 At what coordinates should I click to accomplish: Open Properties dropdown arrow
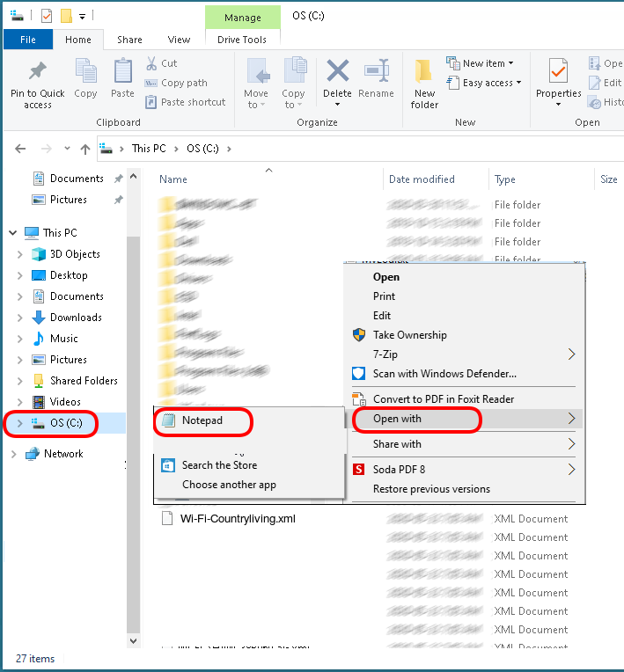[558, 105]
